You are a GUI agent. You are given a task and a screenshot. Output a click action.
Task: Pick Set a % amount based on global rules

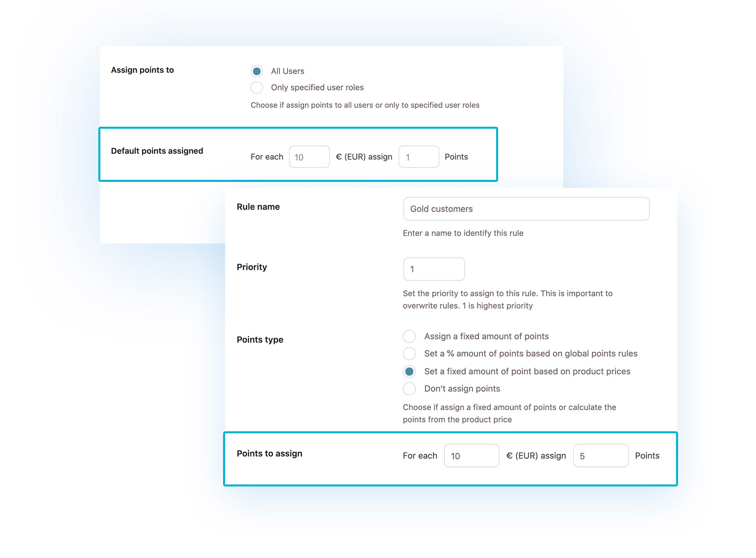point(409,354)
